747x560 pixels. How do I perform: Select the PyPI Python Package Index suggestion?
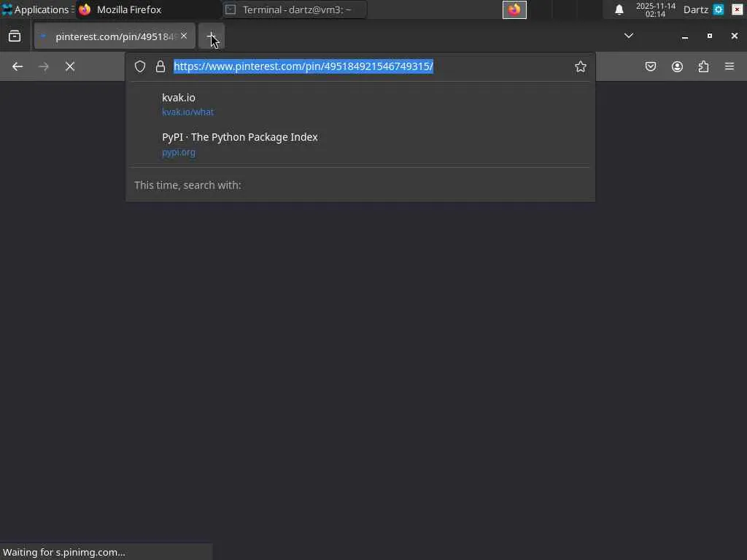tap(360, 144)
